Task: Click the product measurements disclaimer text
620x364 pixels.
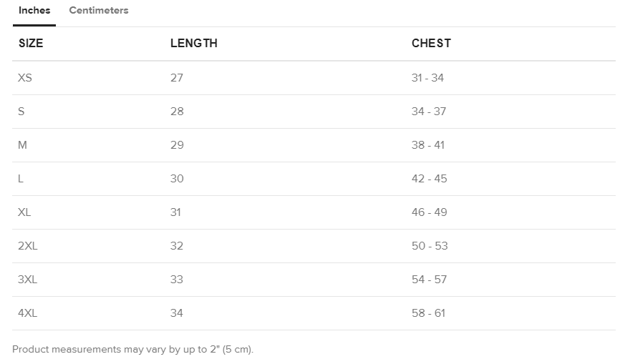Action: (x=133, y=350)
